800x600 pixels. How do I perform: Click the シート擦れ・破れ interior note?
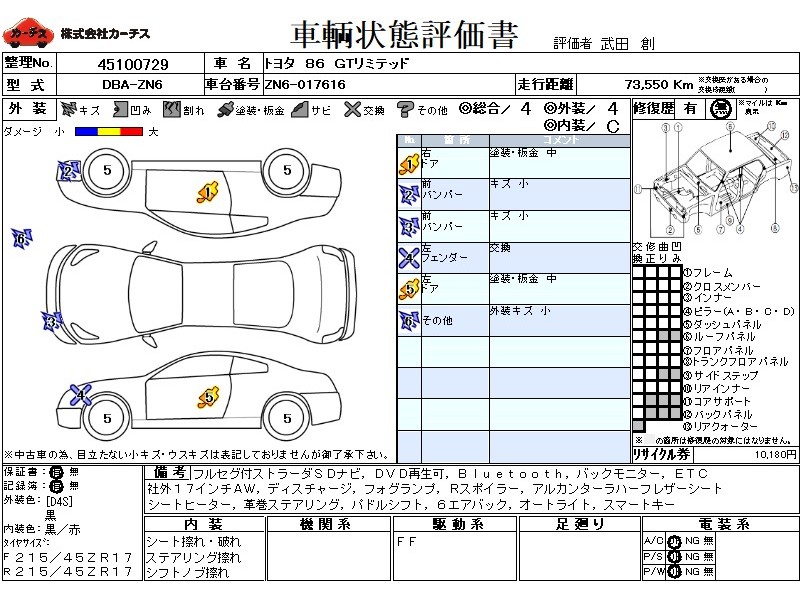pos(193,541)
